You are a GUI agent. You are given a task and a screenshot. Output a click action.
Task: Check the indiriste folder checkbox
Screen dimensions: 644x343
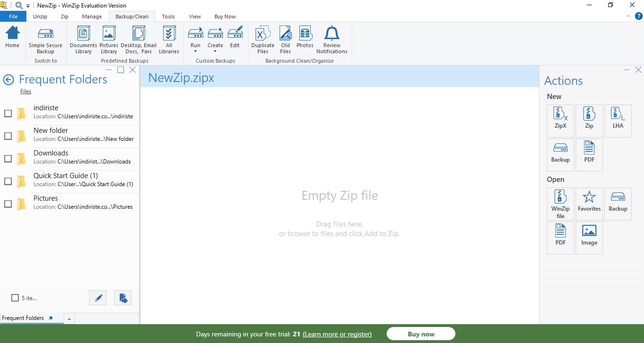click(x=8, y=114)
